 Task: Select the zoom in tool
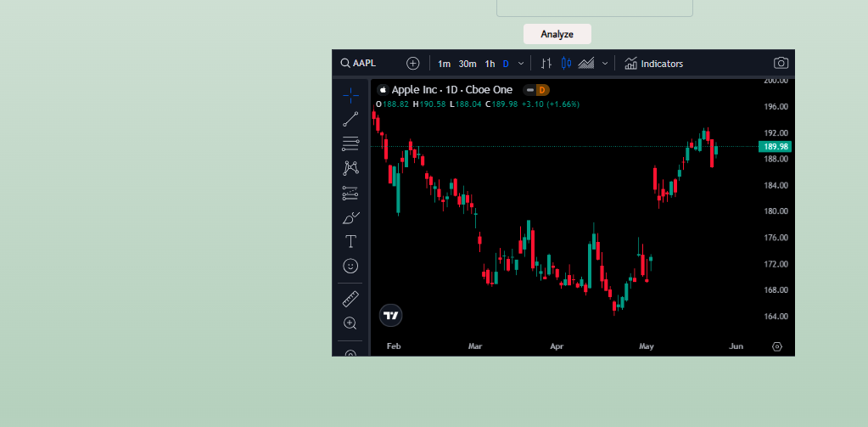tap(350, 323)
